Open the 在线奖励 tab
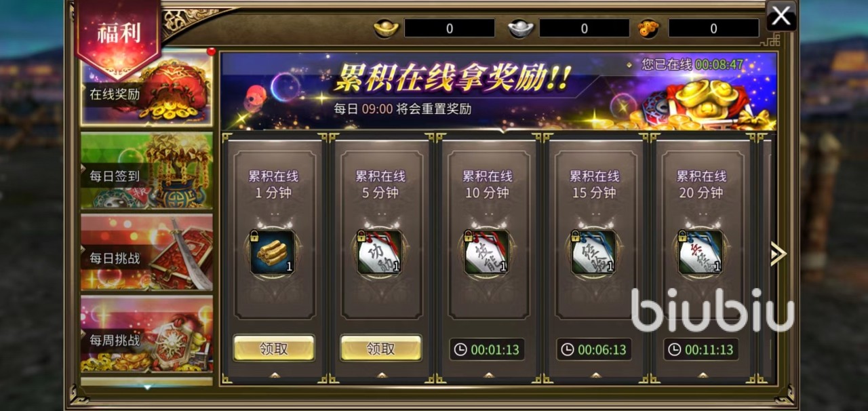The height and width of the screenshot is (411, 868). click(x=146, y=89)
